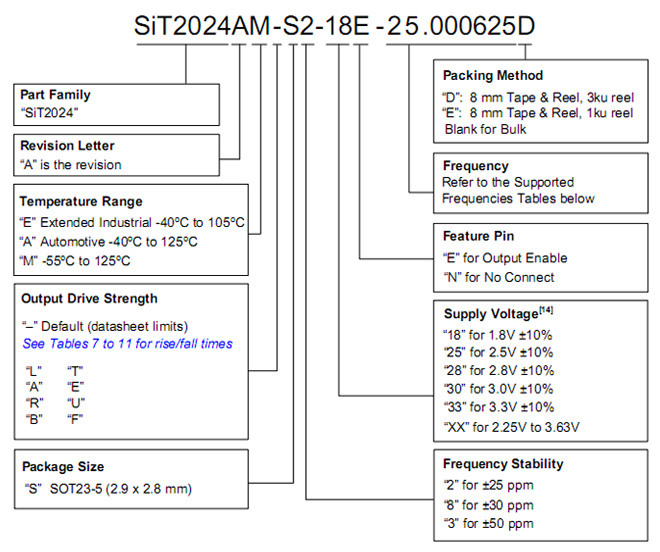The image size is (660, 552).
Task: Select the 'Output Drive Strength' heading
Action: pos(89,299)
